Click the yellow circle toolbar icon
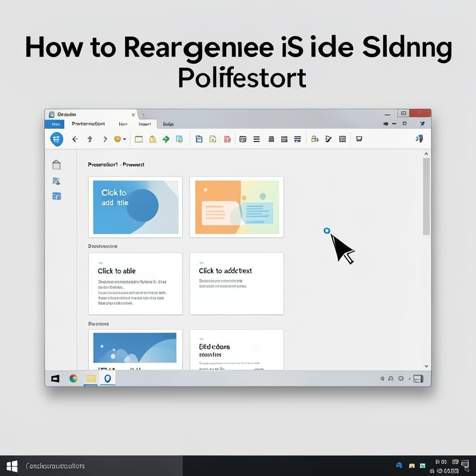Viewport: 476px width, 476px height. click(118, 139)
